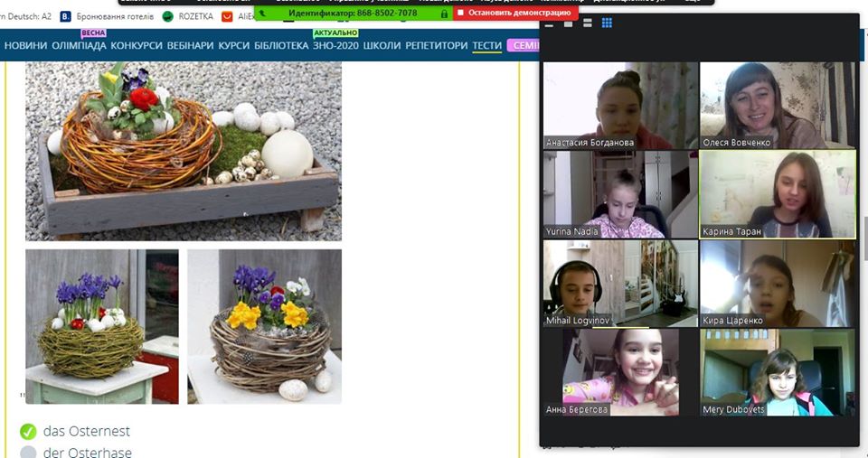
Task: Open the AliExpress bookmark icon
Action: (x=227, y=16)
